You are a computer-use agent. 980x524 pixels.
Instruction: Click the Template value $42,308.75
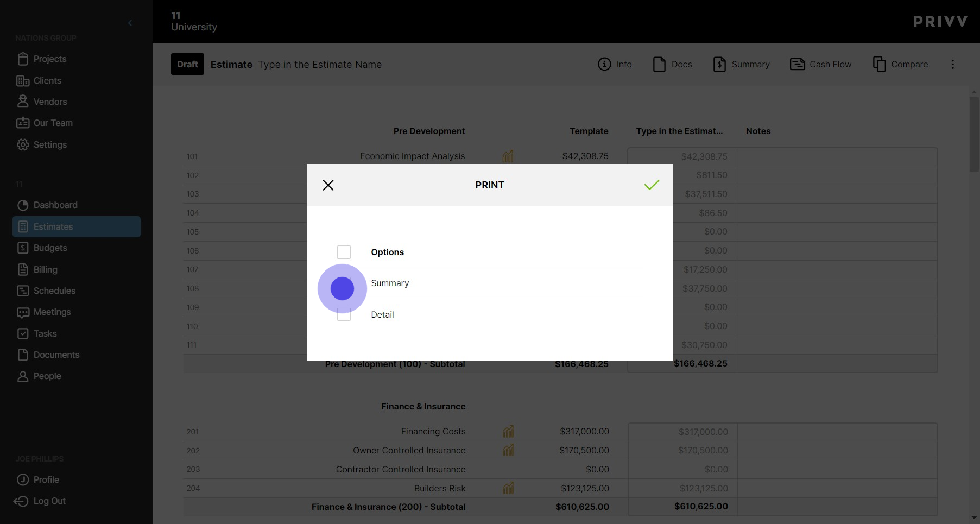[585, 156]
